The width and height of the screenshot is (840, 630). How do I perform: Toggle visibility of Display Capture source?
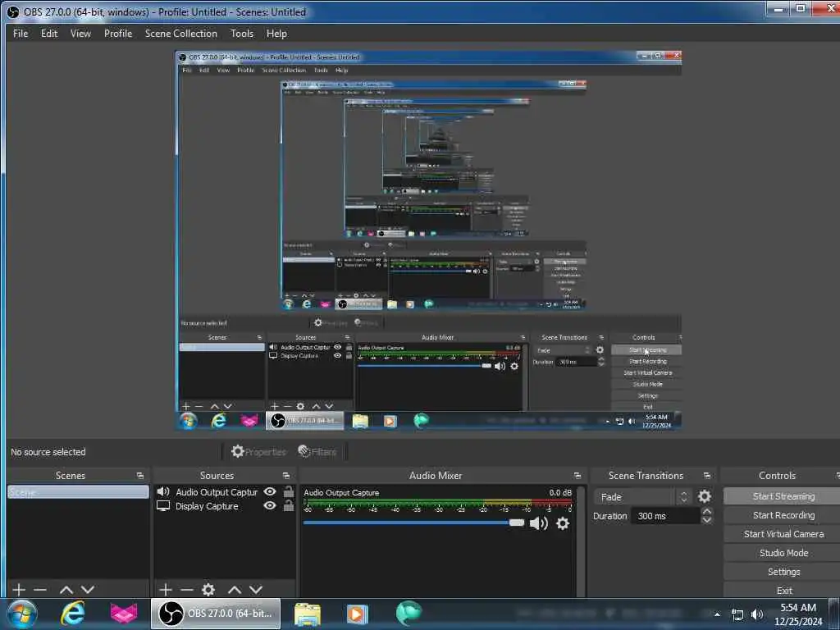pos(270,505)
